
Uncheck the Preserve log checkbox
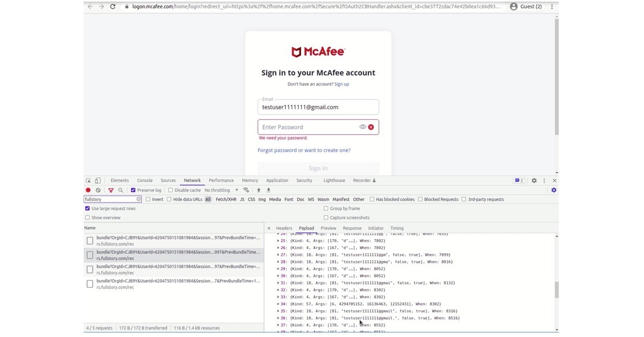133,190
